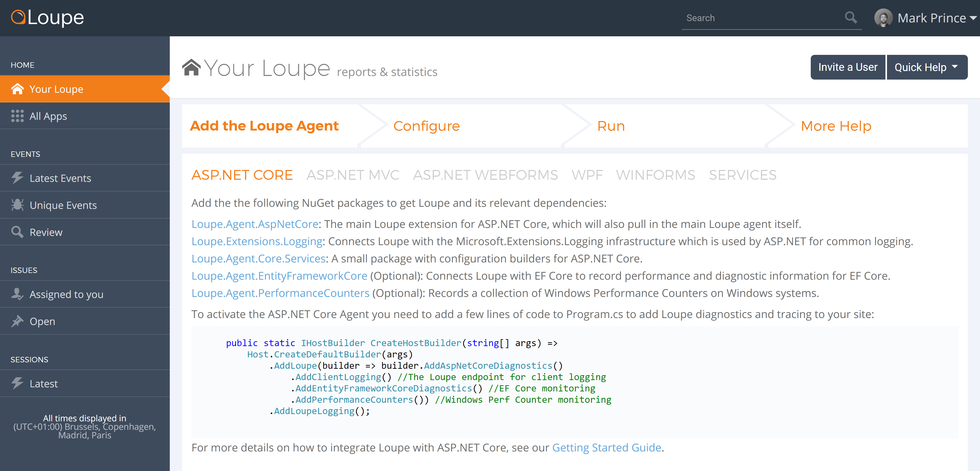Go to Unique Events page
980x471 pixels.
click(x=85, y=205)
